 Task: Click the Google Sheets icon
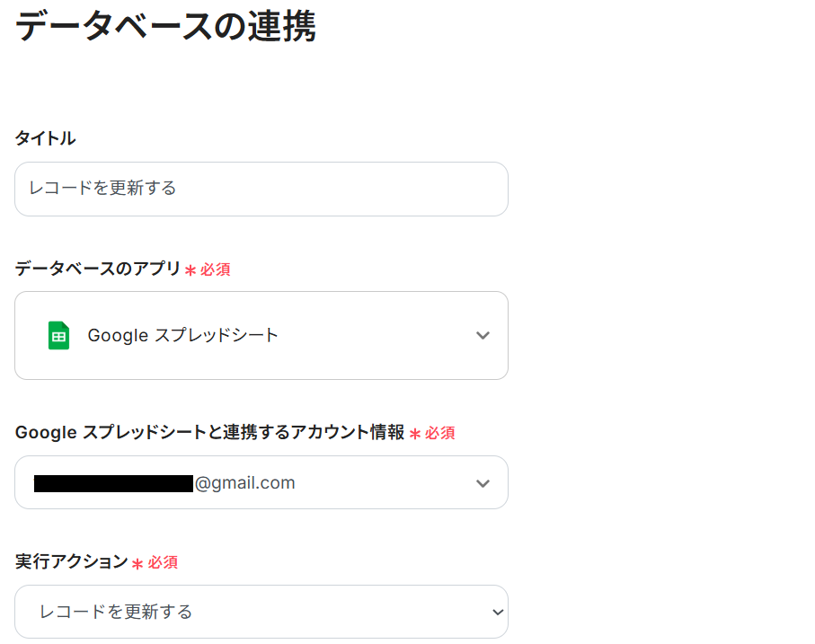58,335
